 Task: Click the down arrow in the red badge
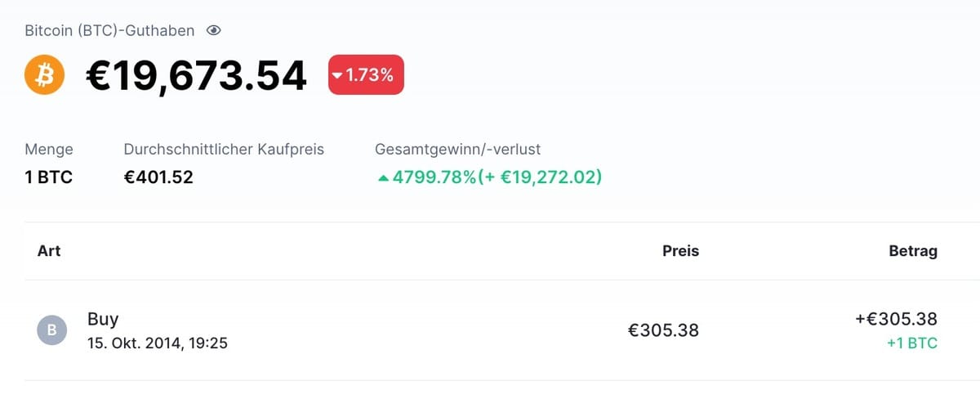(x=337, y=76)
